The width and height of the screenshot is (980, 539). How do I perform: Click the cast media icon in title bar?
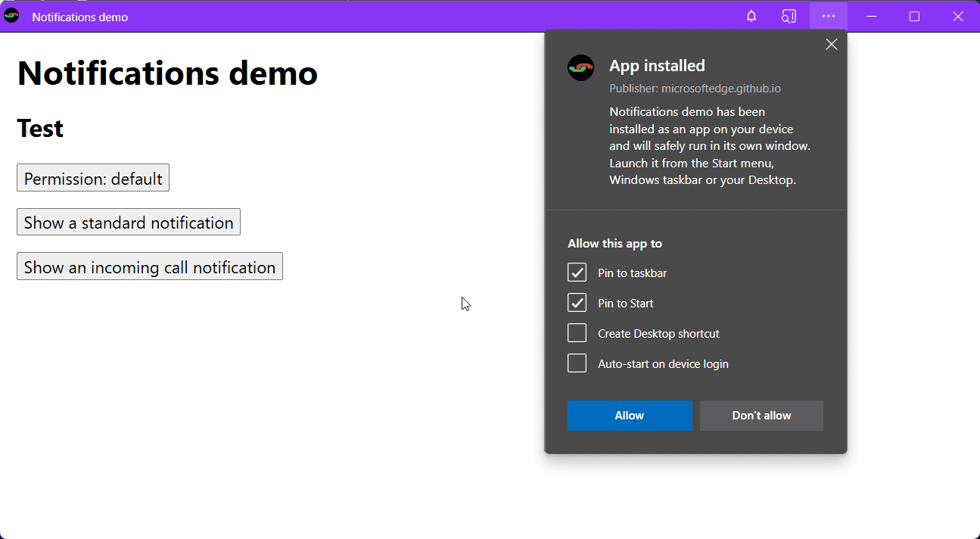(x=789, y=17)
